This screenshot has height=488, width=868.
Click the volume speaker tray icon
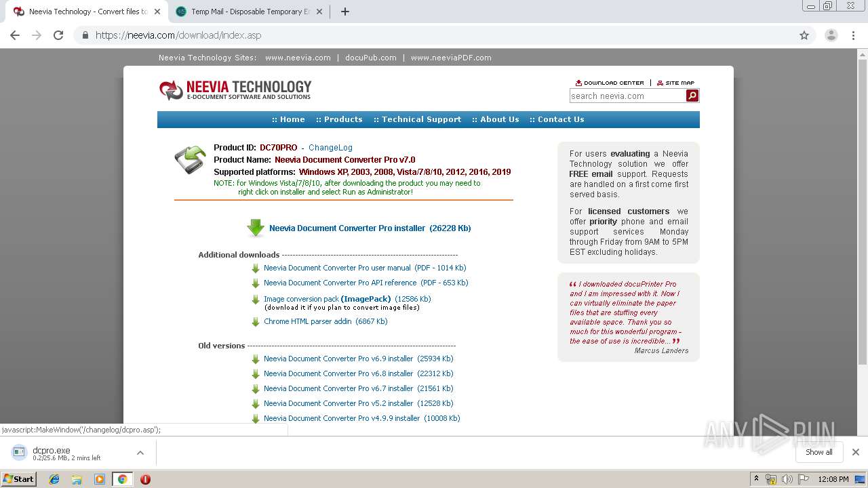(787, 479)
